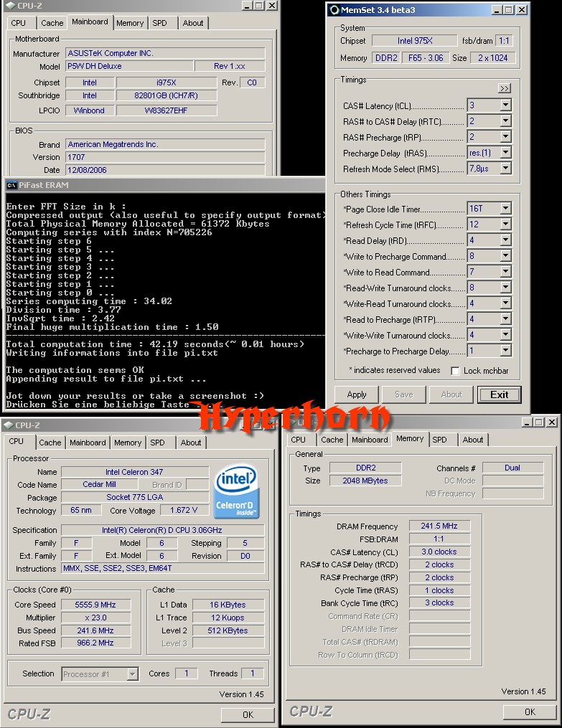562x728 pixels.
Task: Open the RAS# Precharge (tRP) dropdown in MemSet
Action: (x=506, y=137)
